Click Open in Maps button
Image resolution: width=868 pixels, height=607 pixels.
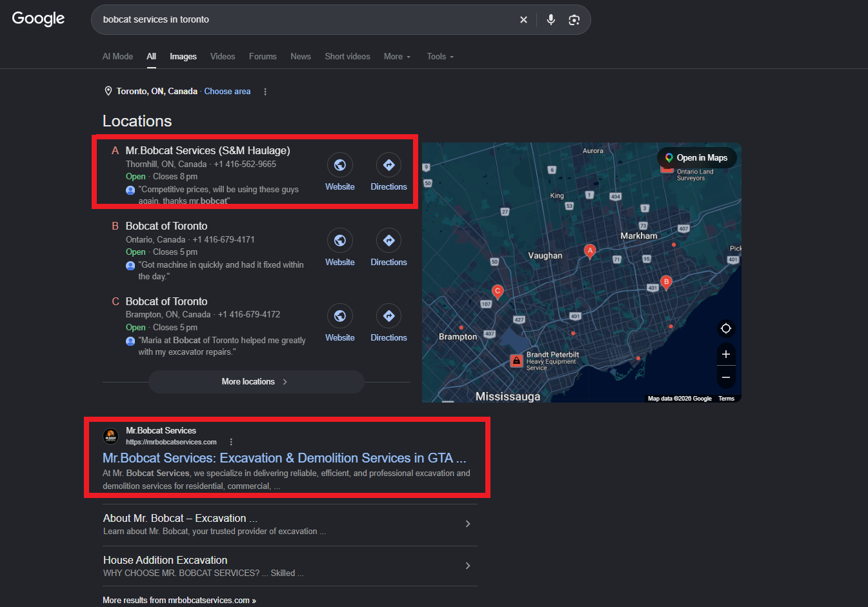pyautogui.click(x=696, y=158)
